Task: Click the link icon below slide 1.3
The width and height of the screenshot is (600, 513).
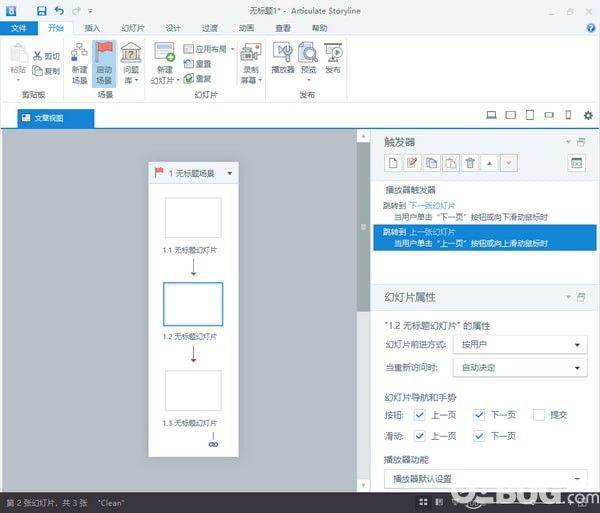Action: [213, 444]
